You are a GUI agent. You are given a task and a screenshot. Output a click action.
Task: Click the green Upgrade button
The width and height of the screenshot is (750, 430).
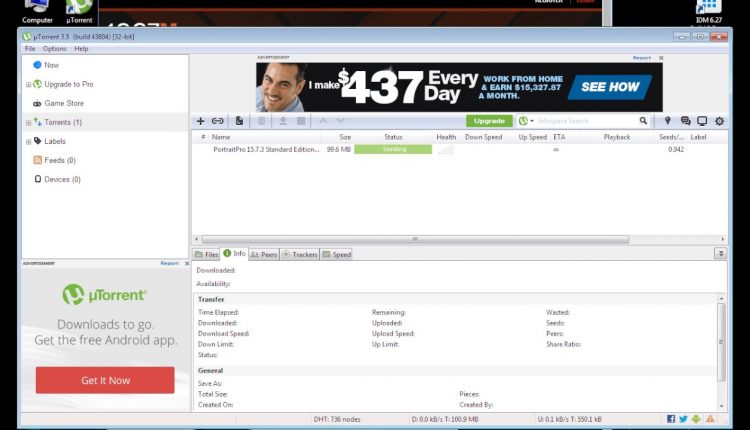(489, 121)
